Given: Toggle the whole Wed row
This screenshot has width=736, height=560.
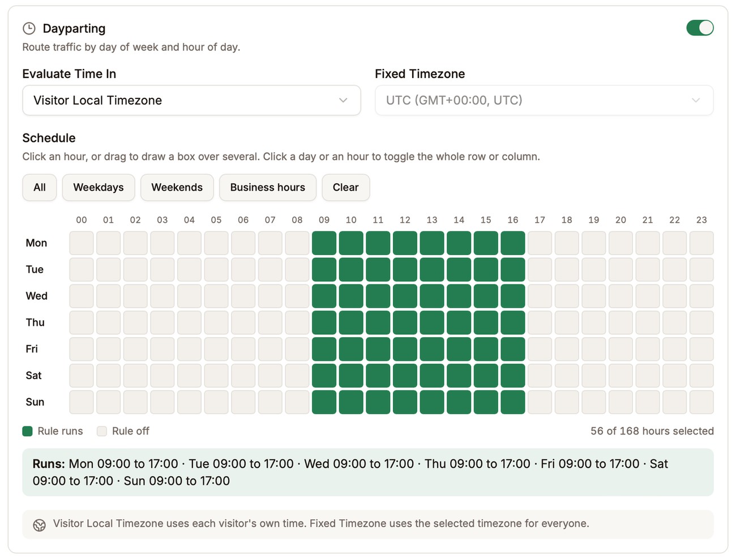Looking at the screenshot, I should (36, 296).
